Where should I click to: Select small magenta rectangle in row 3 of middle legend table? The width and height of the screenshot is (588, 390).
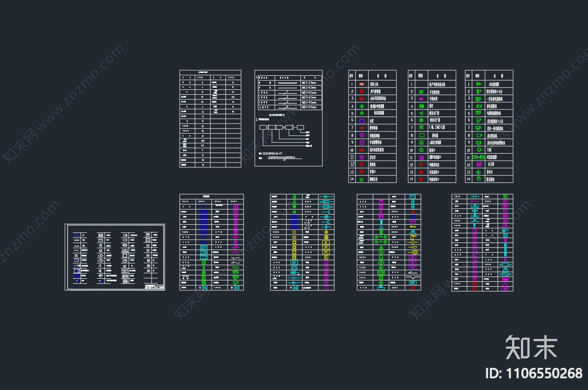[421, 99]
